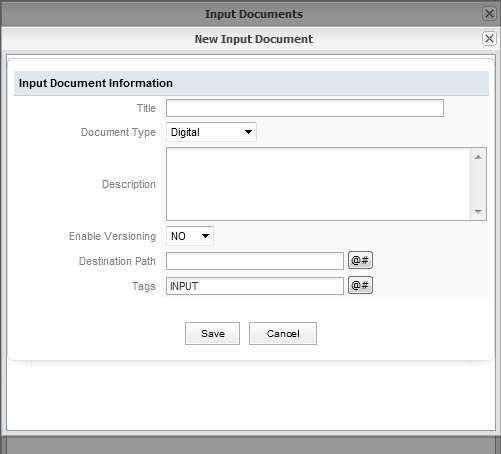501x454 pixels.
Task: Open the Enable Versioning dropdown showing NO
Action: pos(190,236)
